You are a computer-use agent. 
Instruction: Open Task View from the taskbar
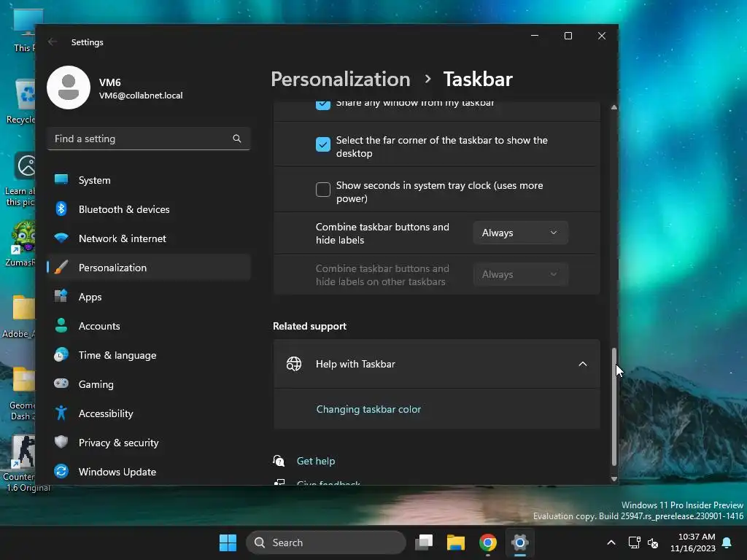[x=424, y=542]
